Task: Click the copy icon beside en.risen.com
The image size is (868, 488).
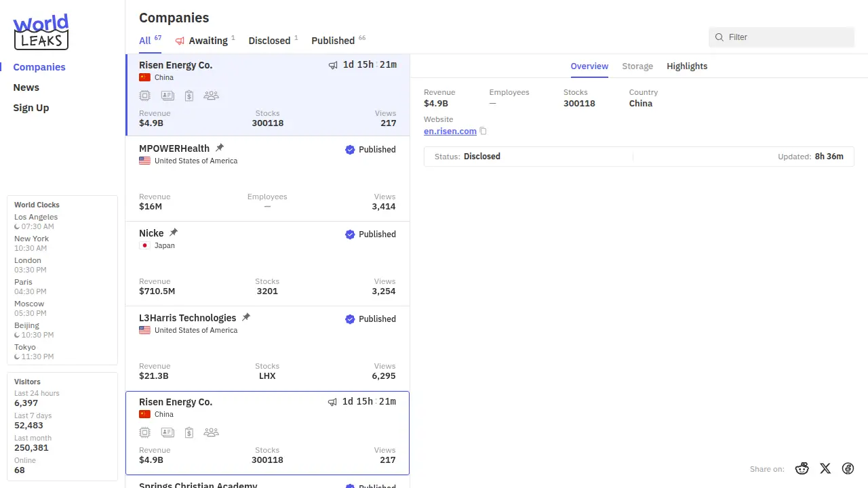Action: (484, 131)
